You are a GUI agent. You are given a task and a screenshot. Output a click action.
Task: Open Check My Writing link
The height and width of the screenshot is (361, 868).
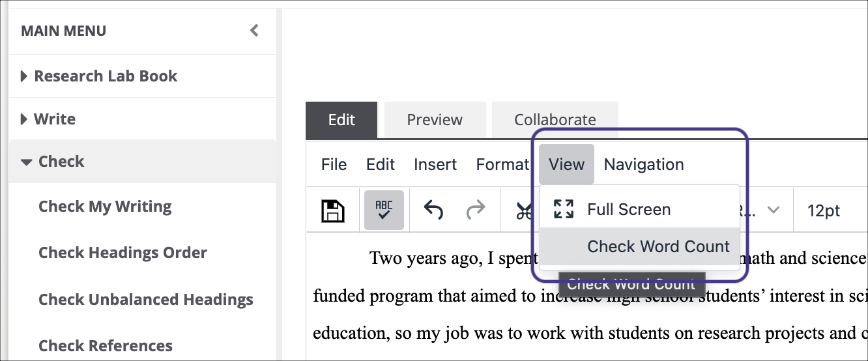click(x=105, y=207)
